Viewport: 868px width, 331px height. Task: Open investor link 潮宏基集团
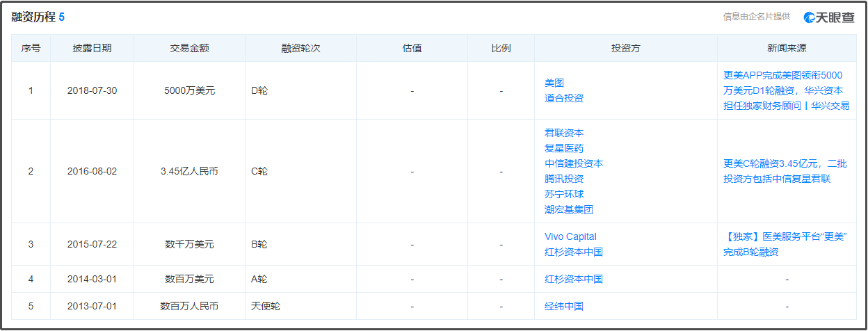click(x=569, y=209)
